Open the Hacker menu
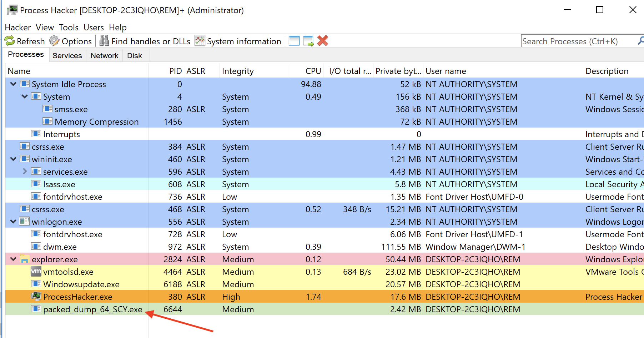Image resolution: width=644 pixels, height=338 pixels. 18,28
